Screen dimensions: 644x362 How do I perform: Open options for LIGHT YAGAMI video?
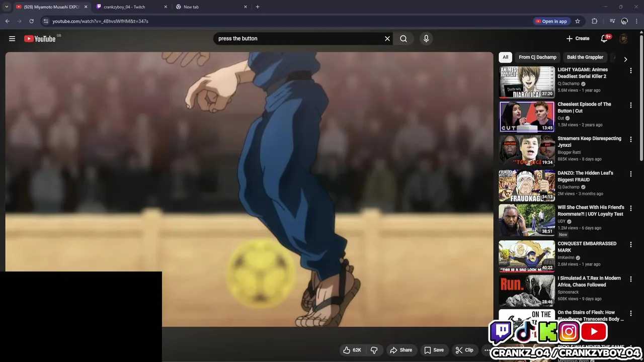pyautogui.click(x=630, y=71)
